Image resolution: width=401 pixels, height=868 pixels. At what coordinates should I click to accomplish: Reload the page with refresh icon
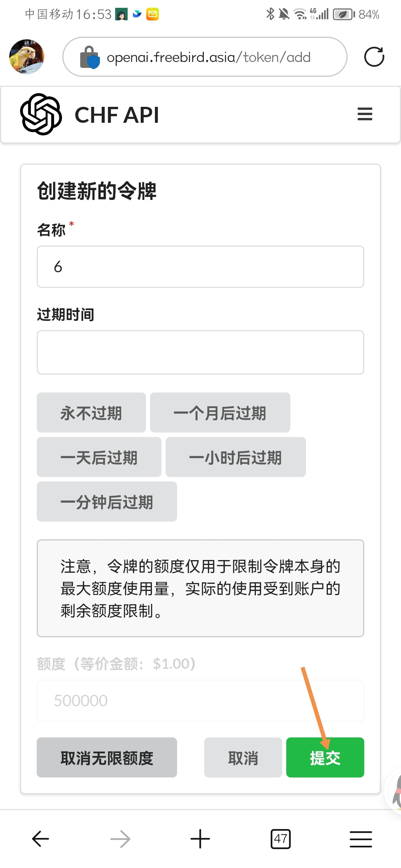click(x=374, y=57)
